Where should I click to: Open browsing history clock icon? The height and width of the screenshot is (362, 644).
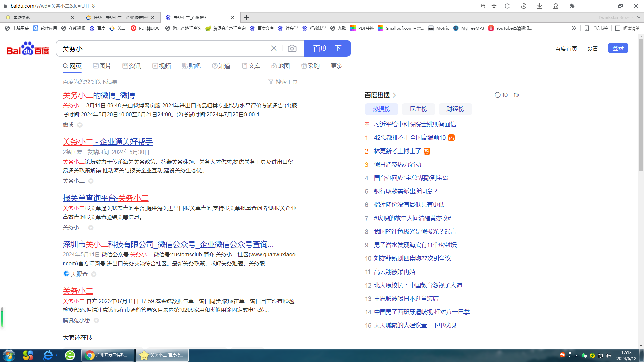tap(524, 6)
